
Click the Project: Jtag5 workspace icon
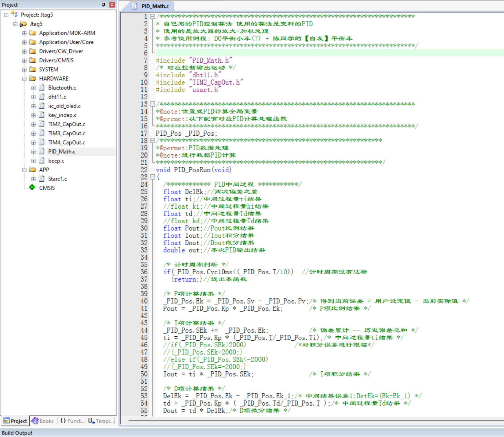click(x=14, y=15)
